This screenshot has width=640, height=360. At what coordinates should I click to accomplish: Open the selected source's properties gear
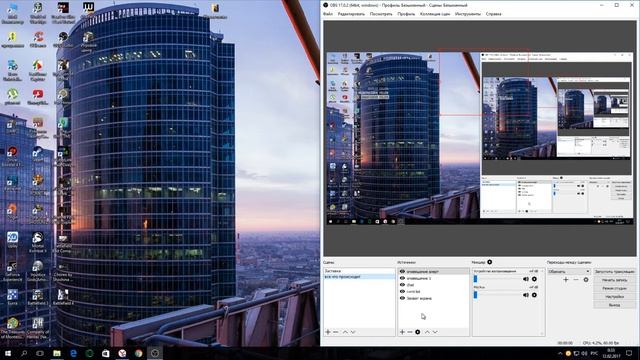418,332
